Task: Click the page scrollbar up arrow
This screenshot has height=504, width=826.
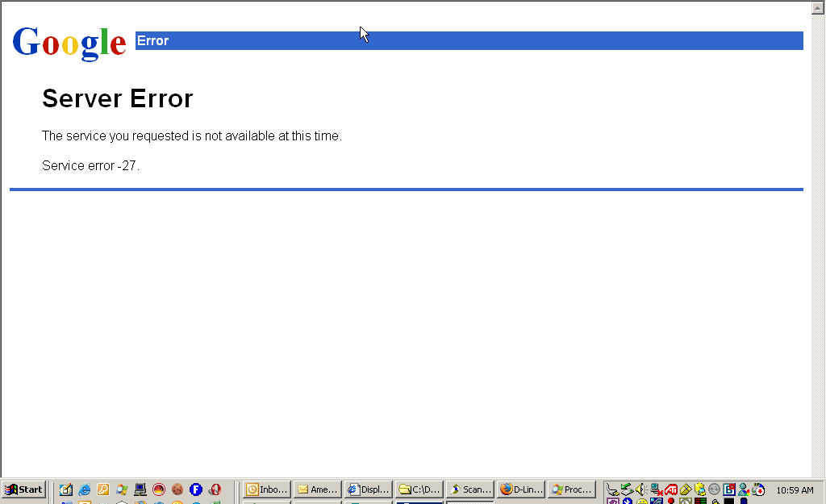Action: tap(817, 8)
